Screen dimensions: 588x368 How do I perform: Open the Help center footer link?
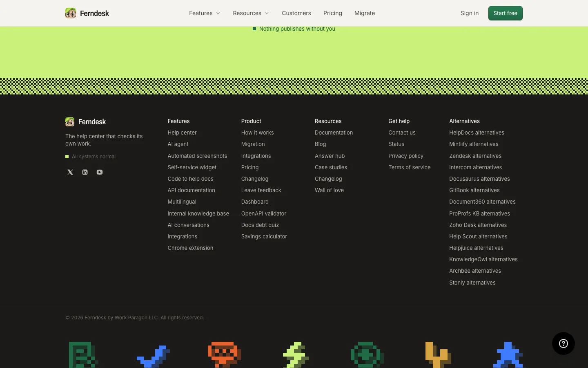pyautogui.click(x=182, y=133)
